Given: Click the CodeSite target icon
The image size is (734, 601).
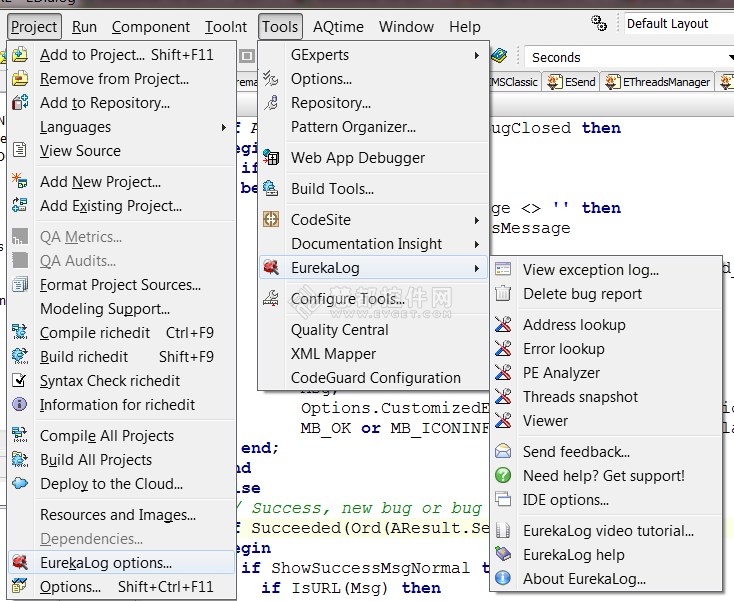Looking at the screenshot, I should (271, 219).
